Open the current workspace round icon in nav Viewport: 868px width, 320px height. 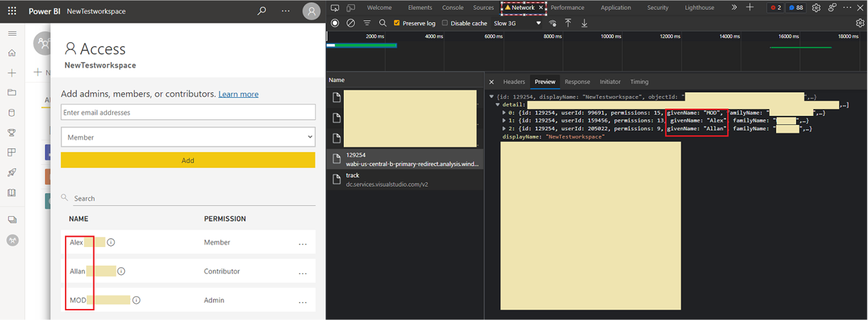tap(12, 240)
